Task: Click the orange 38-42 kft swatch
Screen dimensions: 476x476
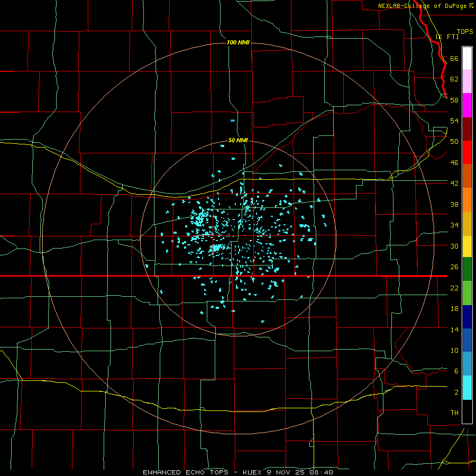Action: (467, 200)
